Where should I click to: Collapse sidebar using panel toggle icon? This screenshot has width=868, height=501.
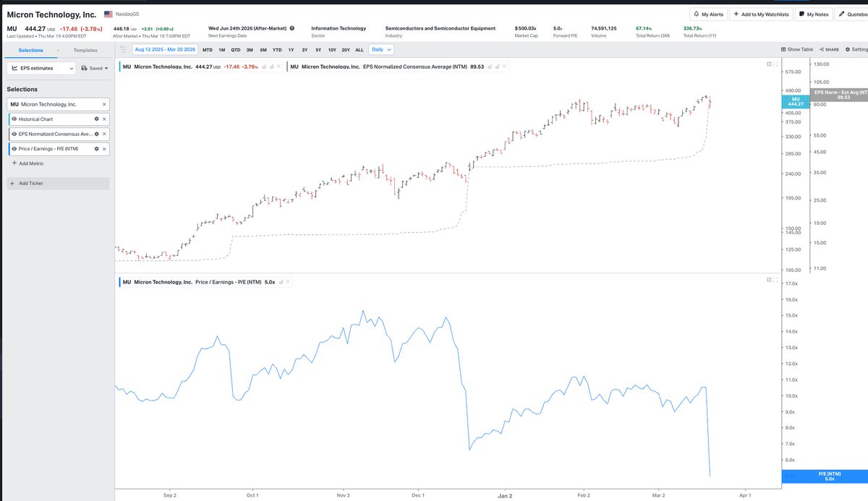click(123, 49)
